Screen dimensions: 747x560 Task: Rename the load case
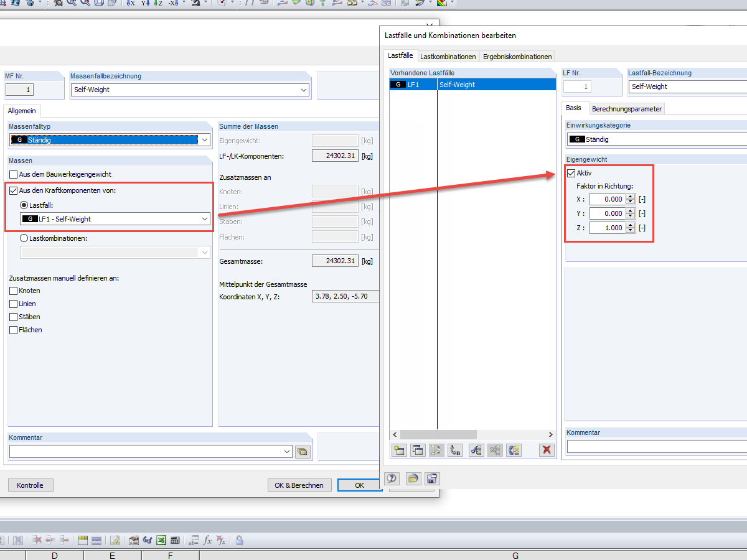pyautogui.click(x=455, y=450)
